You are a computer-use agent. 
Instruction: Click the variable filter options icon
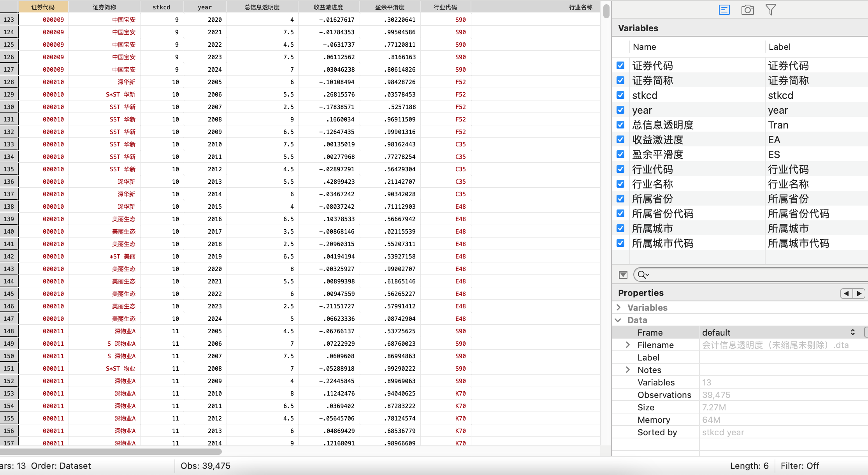point(623,275)
